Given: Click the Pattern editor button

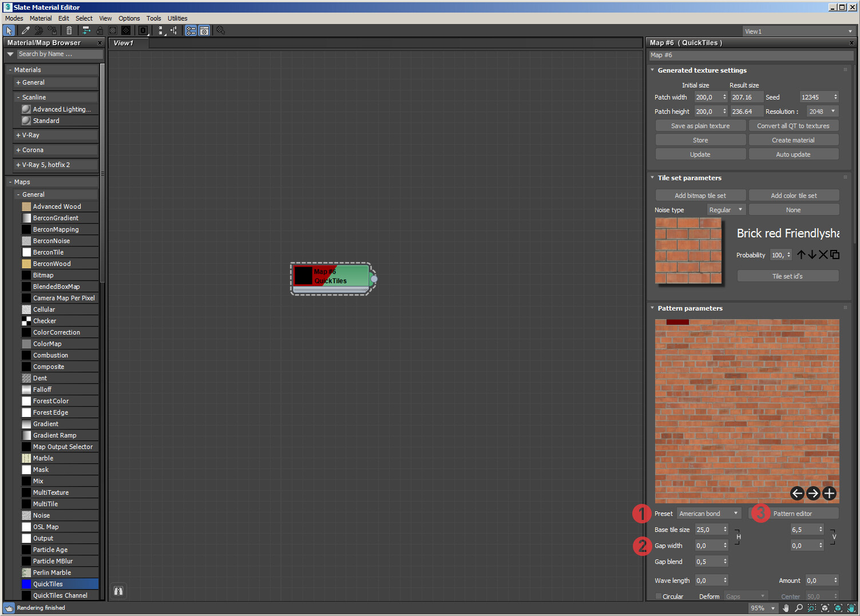Looking at the screenshot, I should point(792,514).
